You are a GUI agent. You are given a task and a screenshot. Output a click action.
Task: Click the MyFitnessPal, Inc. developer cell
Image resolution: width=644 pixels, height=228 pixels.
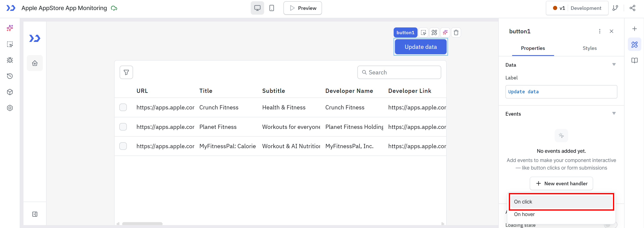click(349, 146)
